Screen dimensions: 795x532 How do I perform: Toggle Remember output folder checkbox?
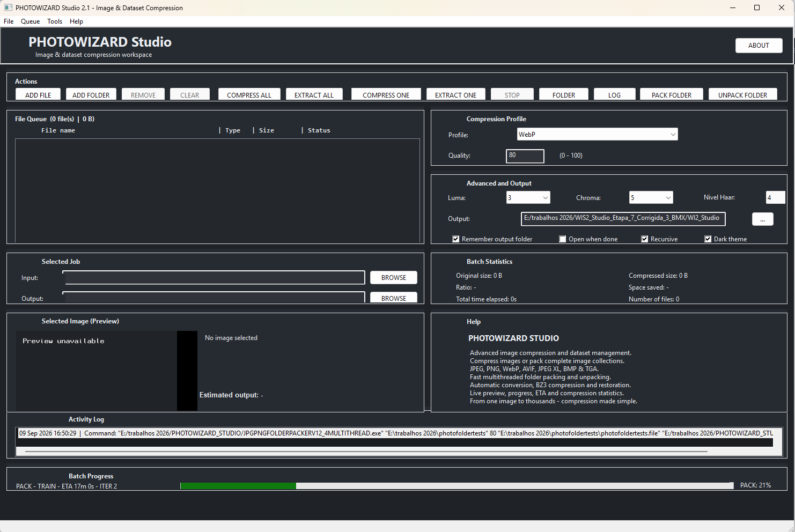456,239
